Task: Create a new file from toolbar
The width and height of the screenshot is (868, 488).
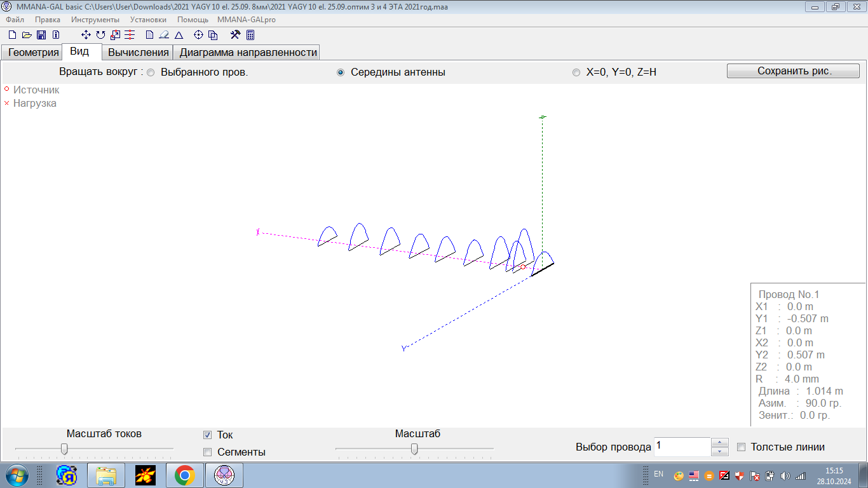Action: (x=12, y=35)
